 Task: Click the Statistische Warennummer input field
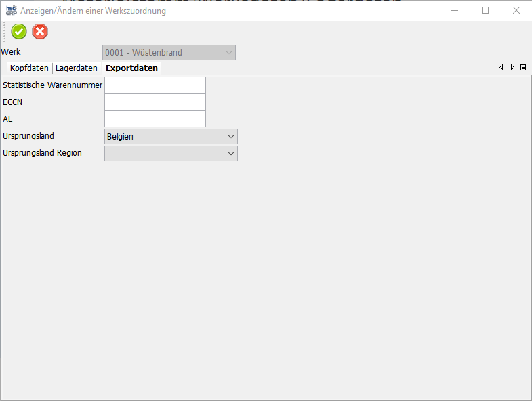(155, 85)
